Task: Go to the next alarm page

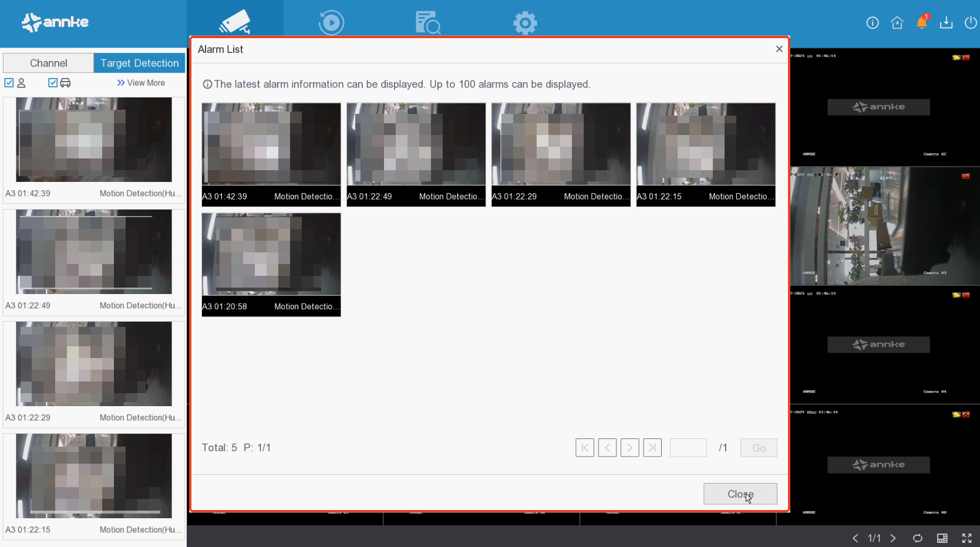Action: [x=629, y=448]
